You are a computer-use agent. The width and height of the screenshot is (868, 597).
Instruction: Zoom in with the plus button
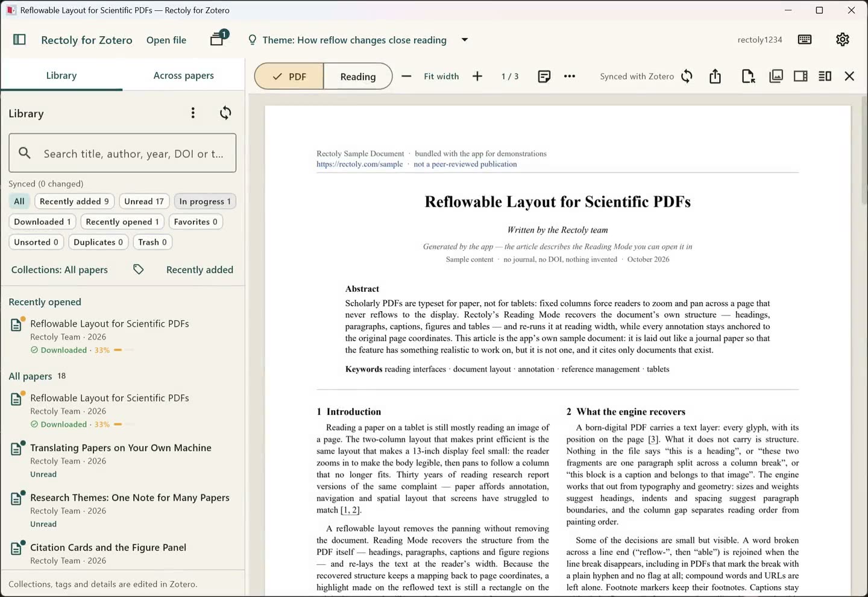tap(477, 76)
